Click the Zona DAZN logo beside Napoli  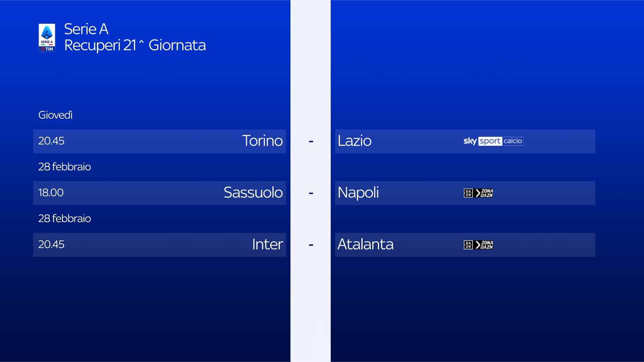click(x=484, y=193)
